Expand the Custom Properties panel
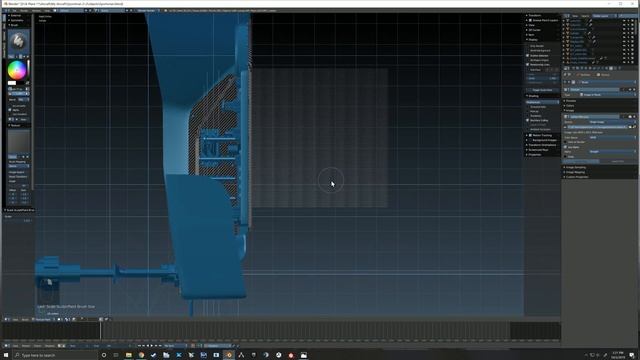The image size is (640, 360). (577, 177)
